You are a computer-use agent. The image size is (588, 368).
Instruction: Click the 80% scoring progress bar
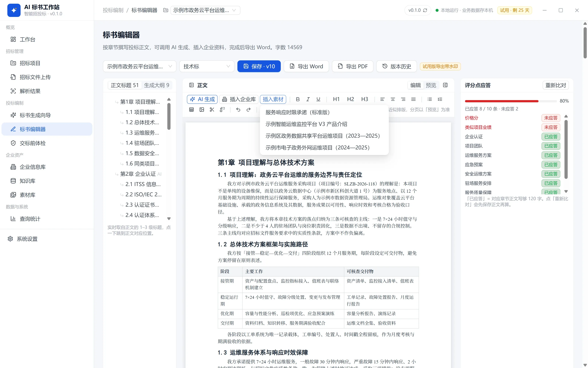click(x=511, y=101)
